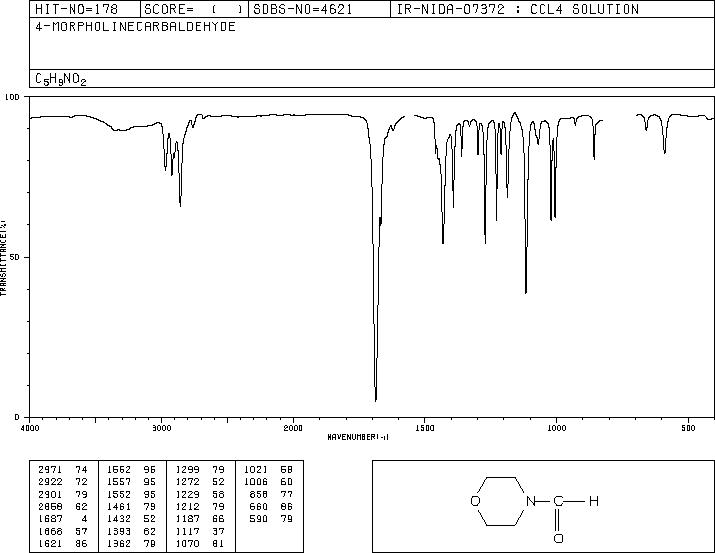
Task: Click the peak table value 1006
Action: (256, 482)
